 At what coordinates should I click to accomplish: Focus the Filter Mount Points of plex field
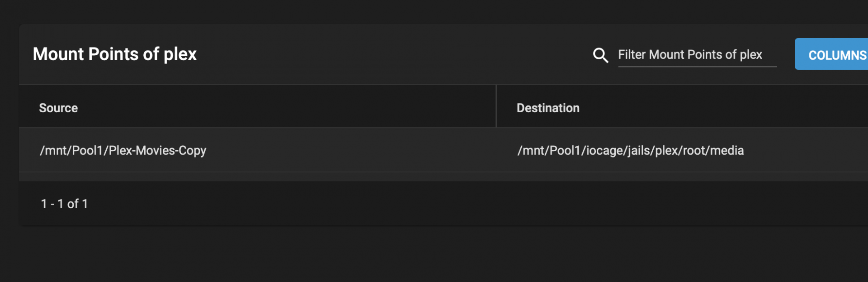(697, 55)
